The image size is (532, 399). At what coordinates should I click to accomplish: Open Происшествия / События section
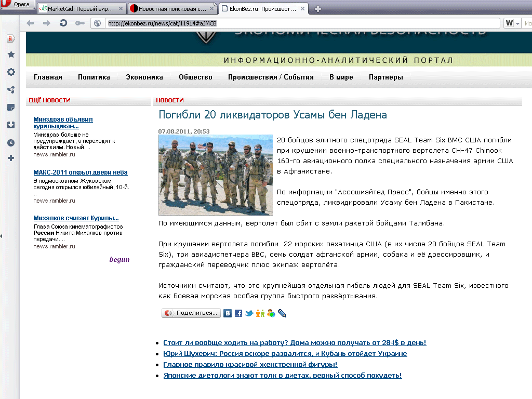(271, 77)
